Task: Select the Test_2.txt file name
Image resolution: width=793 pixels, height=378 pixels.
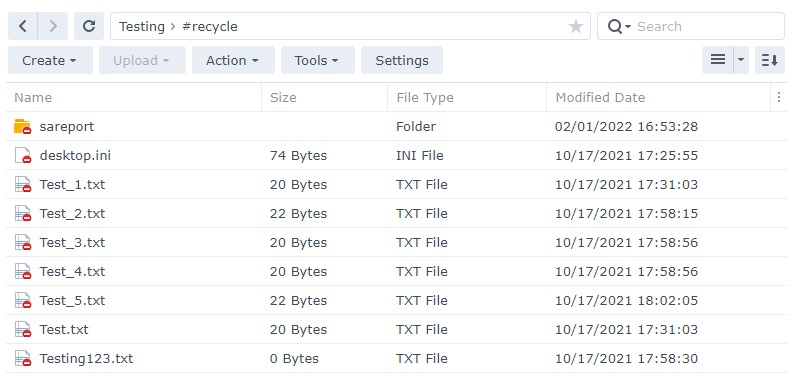Action: coord(72,214)
